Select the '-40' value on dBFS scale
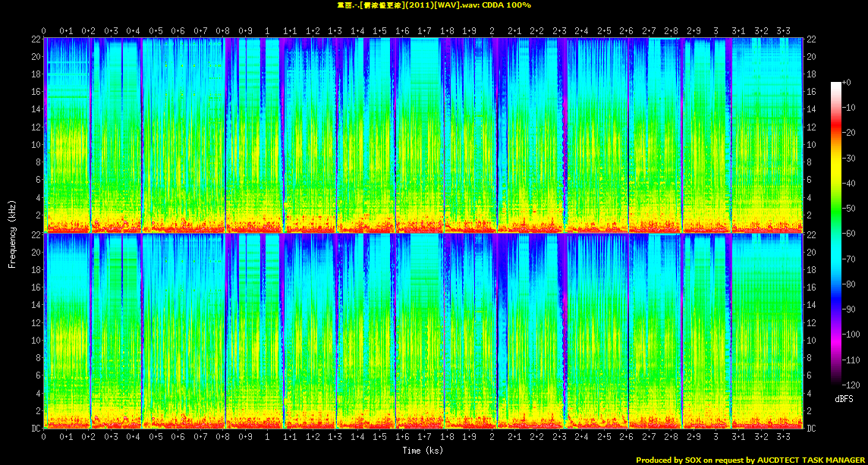The width and height of the screenshot is (868, 465). (x=848, y=183)
